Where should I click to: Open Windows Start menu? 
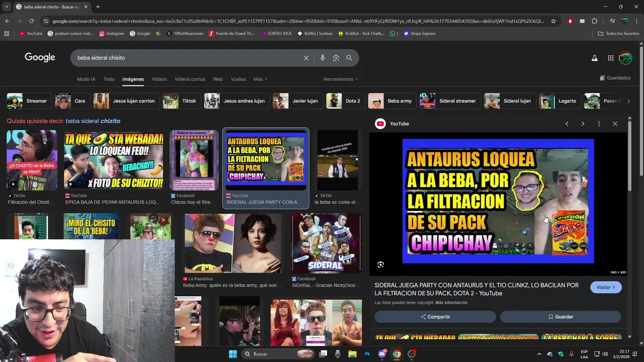(x=233, y=354)
